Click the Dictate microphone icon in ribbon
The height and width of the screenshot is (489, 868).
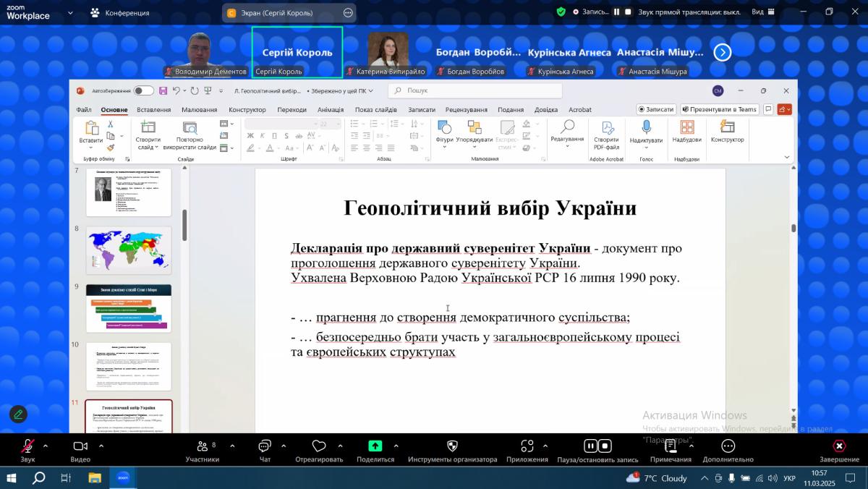coord(646,128)
